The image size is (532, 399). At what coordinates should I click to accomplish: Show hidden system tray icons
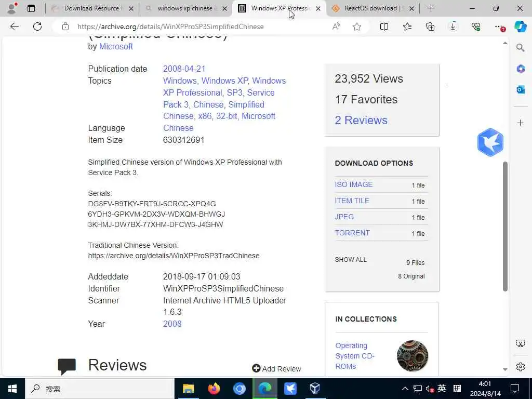point(405,389)
